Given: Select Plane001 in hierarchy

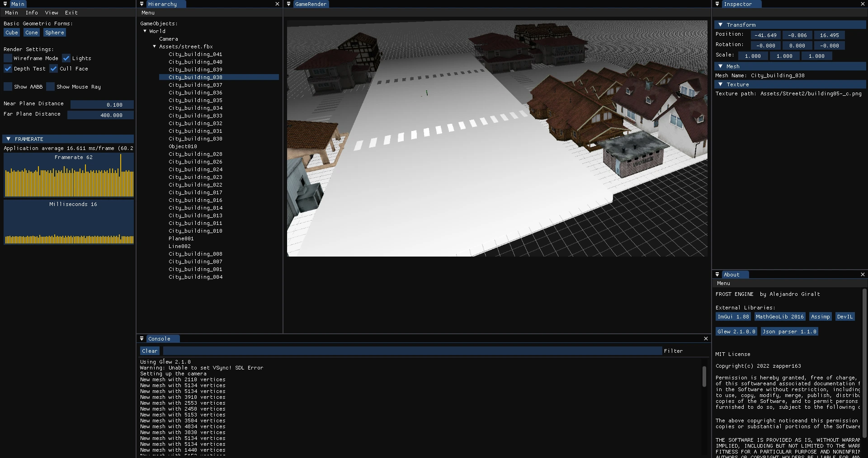Looking at the screenshot, I should click(x=181, y=238).
